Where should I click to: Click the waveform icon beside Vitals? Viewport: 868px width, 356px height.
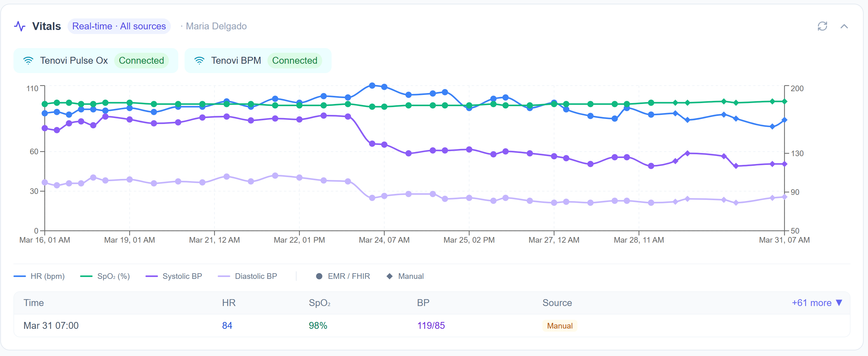click(x=19, y=26)
